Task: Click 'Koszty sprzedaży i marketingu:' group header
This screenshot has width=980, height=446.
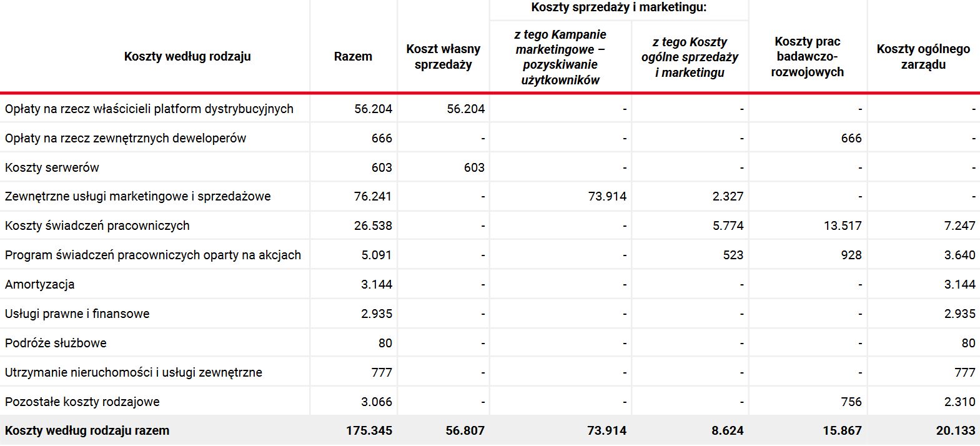Action: tap(619, 7)
